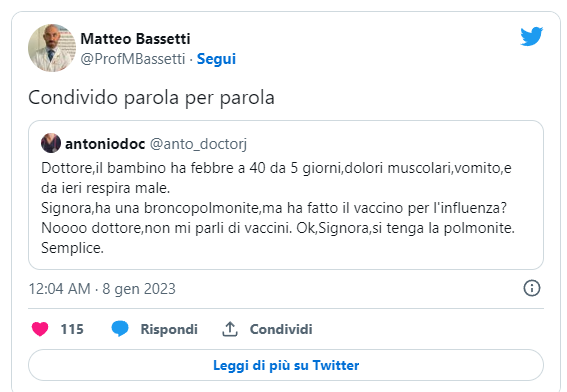Click the 'Condivido parola per parola' tweet text
Image resolution: width=567 pixels, height=392 pixels.
pos(152,98)
